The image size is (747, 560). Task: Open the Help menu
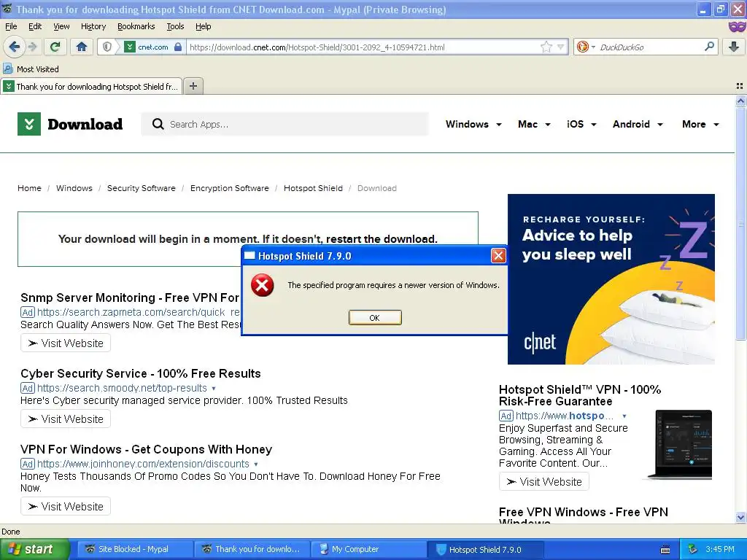[x=203, y=26]
